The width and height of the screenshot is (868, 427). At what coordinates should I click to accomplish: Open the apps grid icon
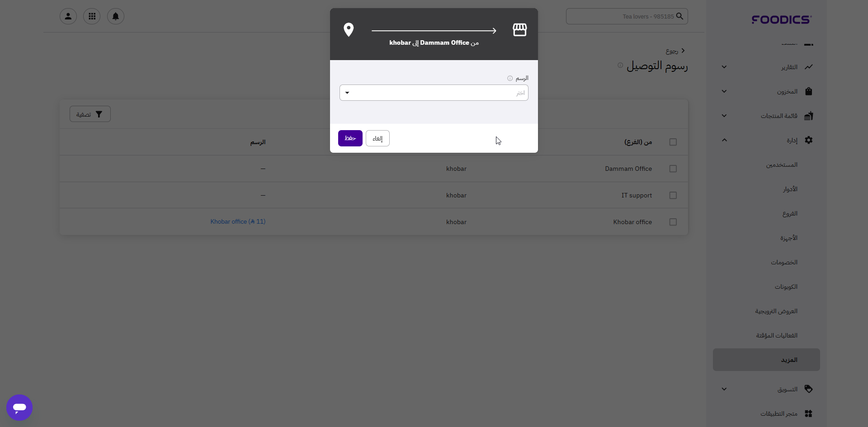point(92,16)
